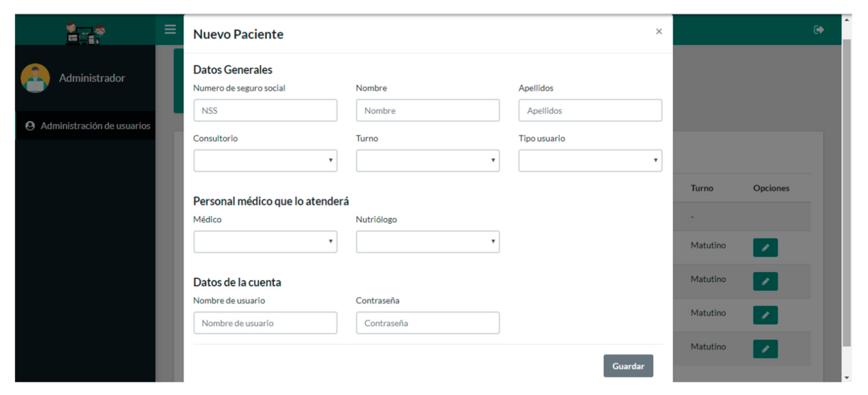Image resolution: width=868 pixels, height=395 pixels.
Task: Select the Médico dropdown
Action: tap(265, 242)
